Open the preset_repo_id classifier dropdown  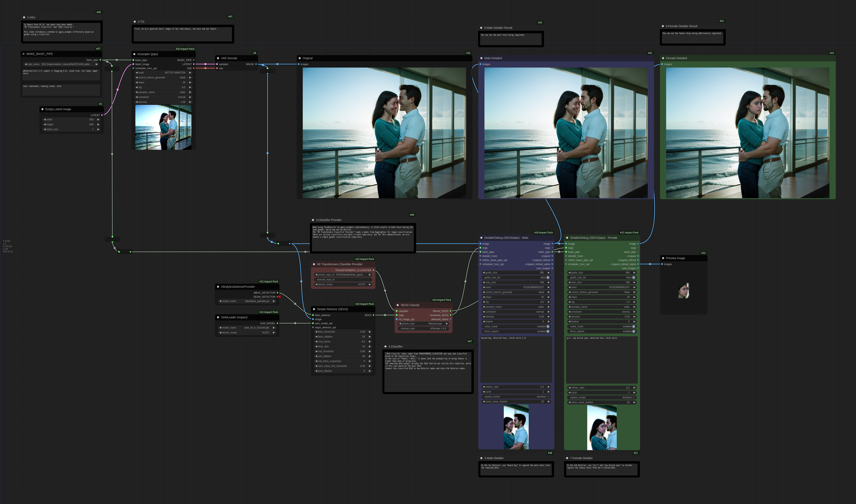tap(343, 275)
